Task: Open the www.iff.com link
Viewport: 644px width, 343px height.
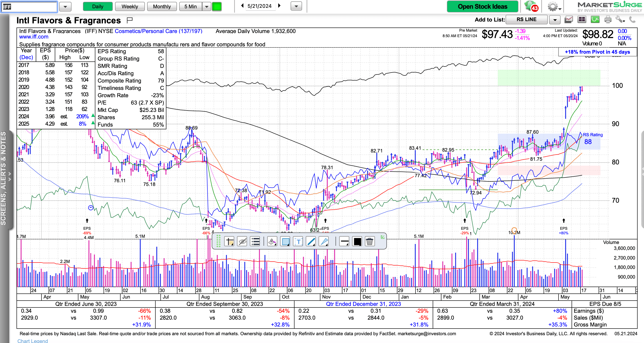Action: (34, 37)
